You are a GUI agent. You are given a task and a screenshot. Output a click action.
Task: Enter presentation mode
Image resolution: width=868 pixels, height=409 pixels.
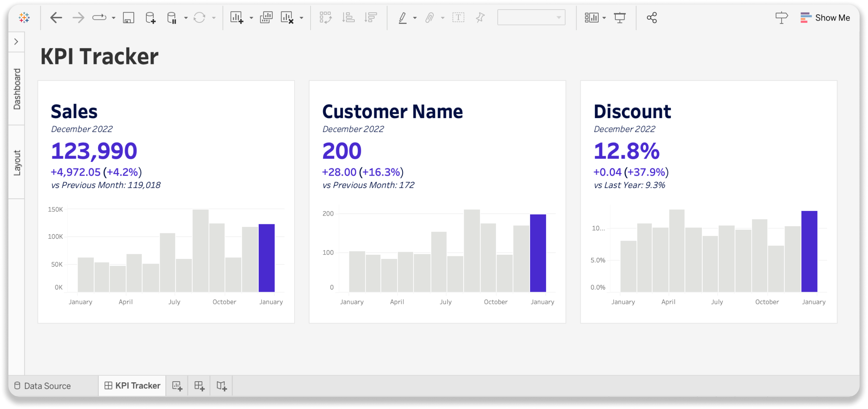coord(620,18)
